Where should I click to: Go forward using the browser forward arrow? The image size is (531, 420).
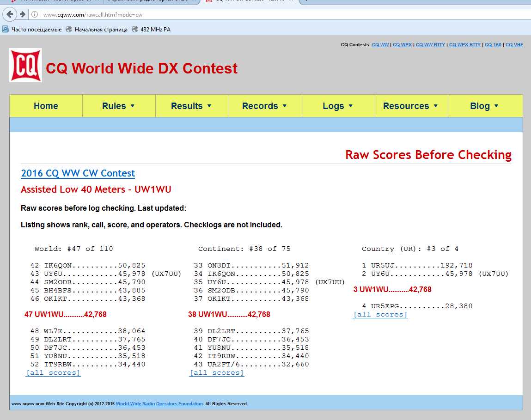click(22, 15)
